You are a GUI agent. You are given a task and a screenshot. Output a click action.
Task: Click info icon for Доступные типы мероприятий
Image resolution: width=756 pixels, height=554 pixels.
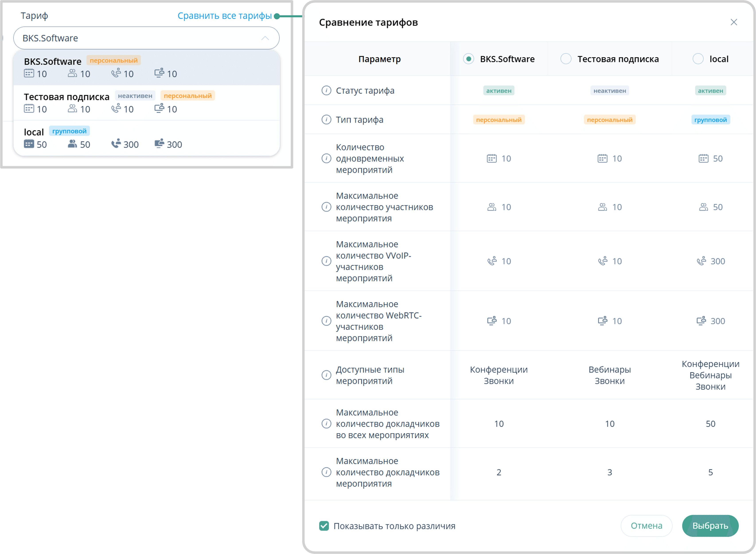tap(326, 375)
